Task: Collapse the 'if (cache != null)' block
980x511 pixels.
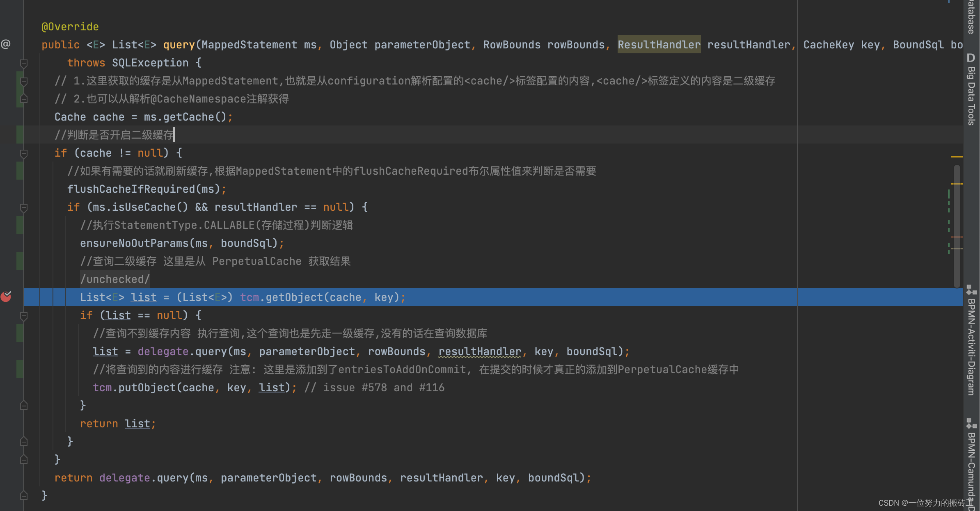Action: pos(24,153)
